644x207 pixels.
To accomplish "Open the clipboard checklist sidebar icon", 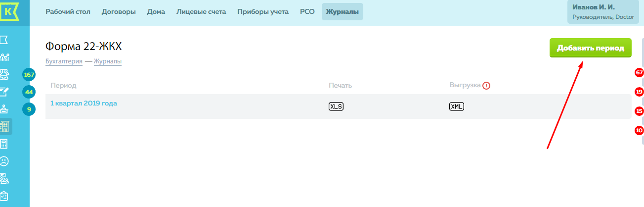I will (x=4, y=196).
